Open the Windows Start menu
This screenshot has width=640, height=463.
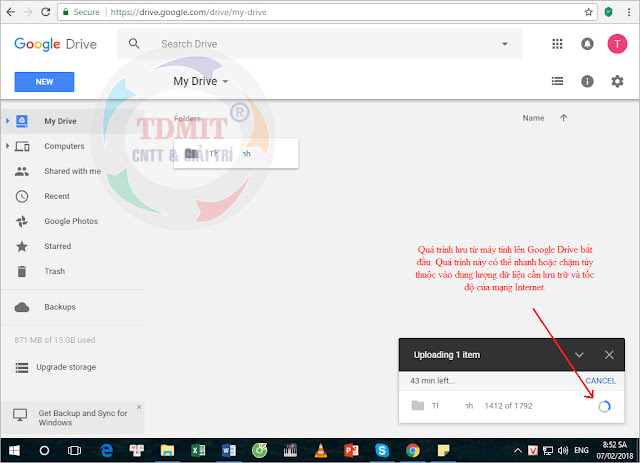14,450
